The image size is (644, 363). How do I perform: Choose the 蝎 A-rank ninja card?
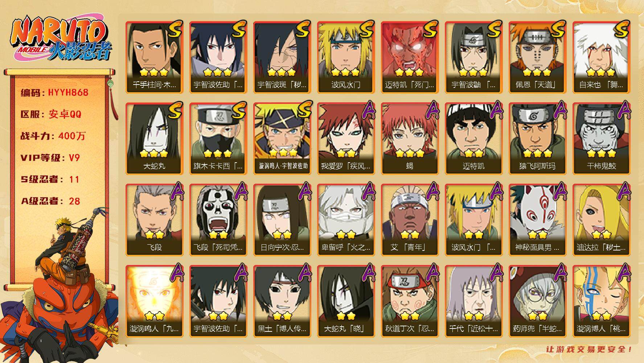[410, 139]
